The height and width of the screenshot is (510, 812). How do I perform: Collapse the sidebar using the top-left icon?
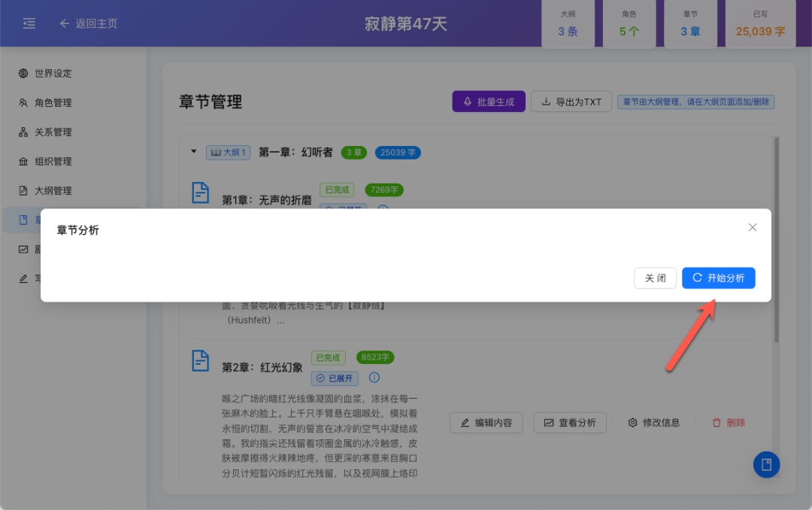(x=29, y=23)
